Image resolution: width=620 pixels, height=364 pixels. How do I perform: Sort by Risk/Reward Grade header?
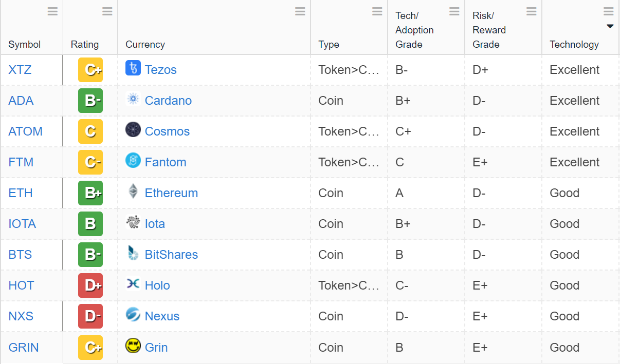(x=489, y=30)
